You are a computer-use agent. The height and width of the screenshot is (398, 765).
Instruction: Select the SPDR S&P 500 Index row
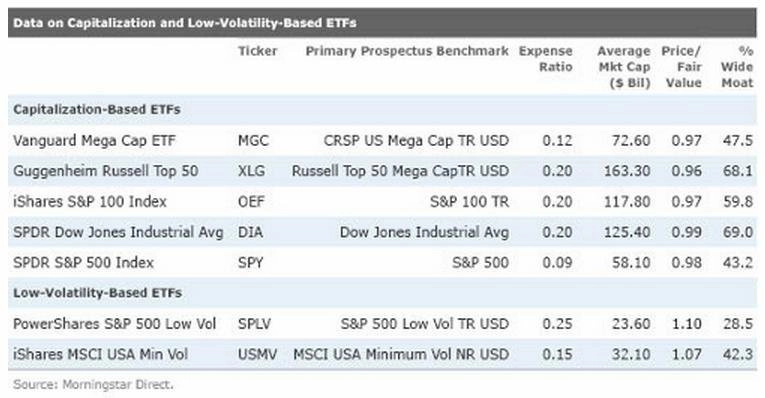pyautogui.click(x=382, y=262)
